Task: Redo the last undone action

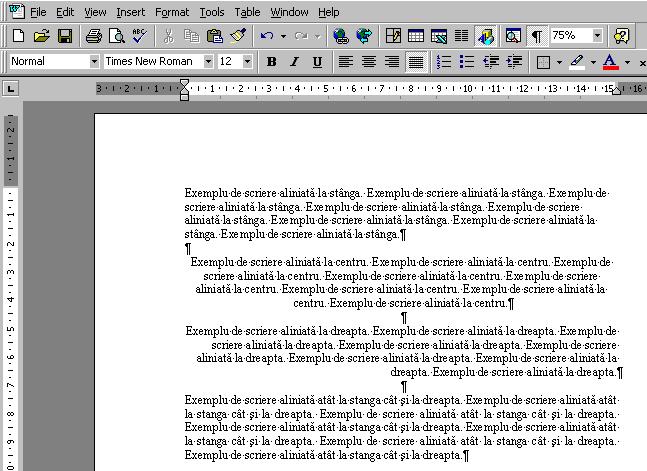Action: tap(301, 36)
